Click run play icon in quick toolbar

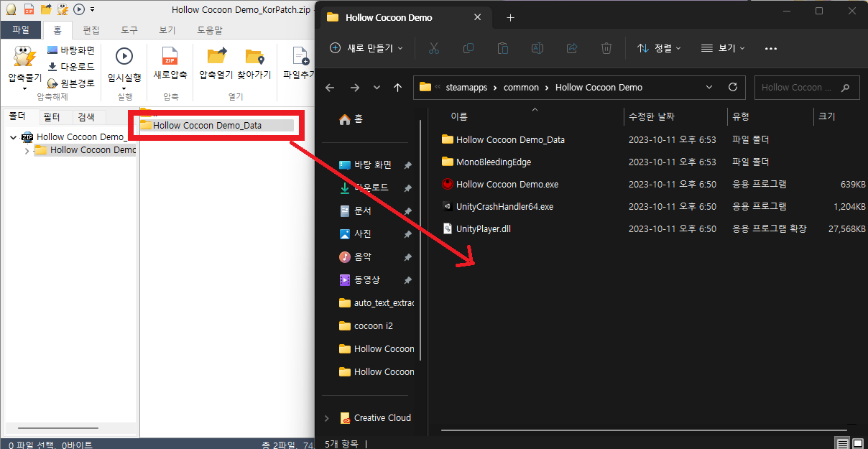click(79, 9)
